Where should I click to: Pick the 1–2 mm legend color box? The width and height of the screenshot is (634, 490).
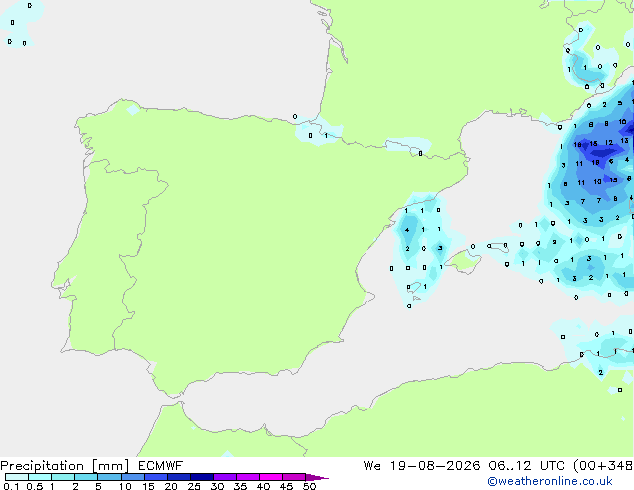(63, 477)
